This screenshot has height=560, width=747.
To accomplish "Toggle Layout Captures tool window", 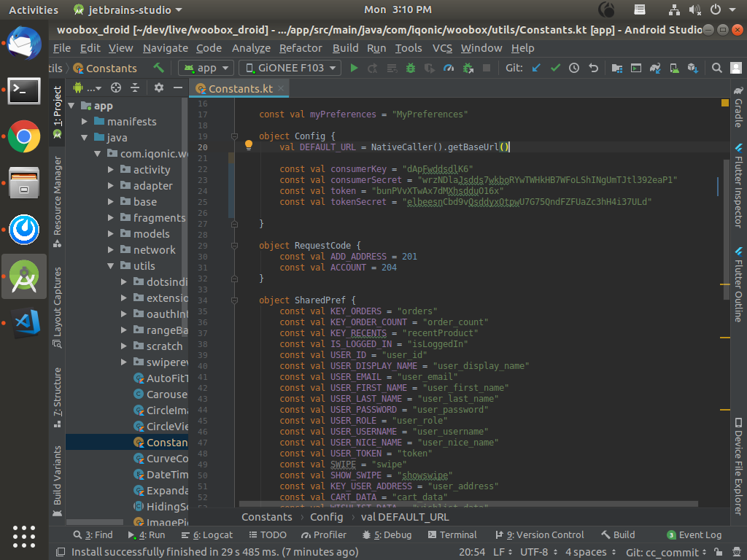I will tap(57, 307).
